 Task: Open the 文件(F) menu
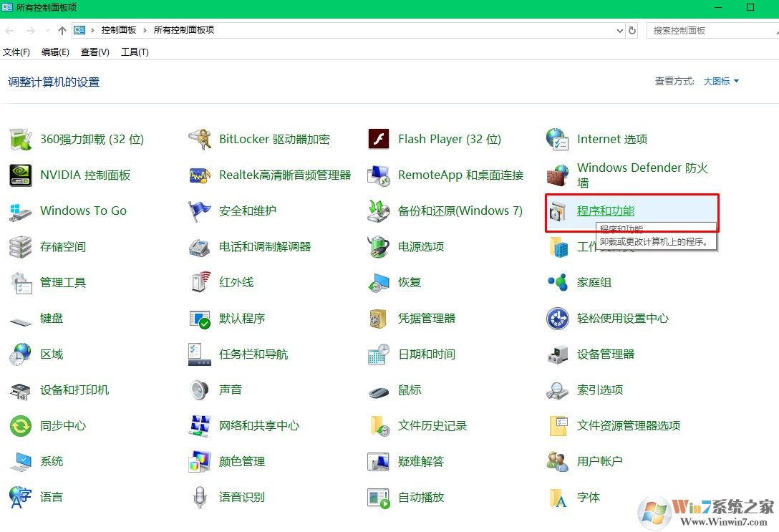(x=16, y=52)
